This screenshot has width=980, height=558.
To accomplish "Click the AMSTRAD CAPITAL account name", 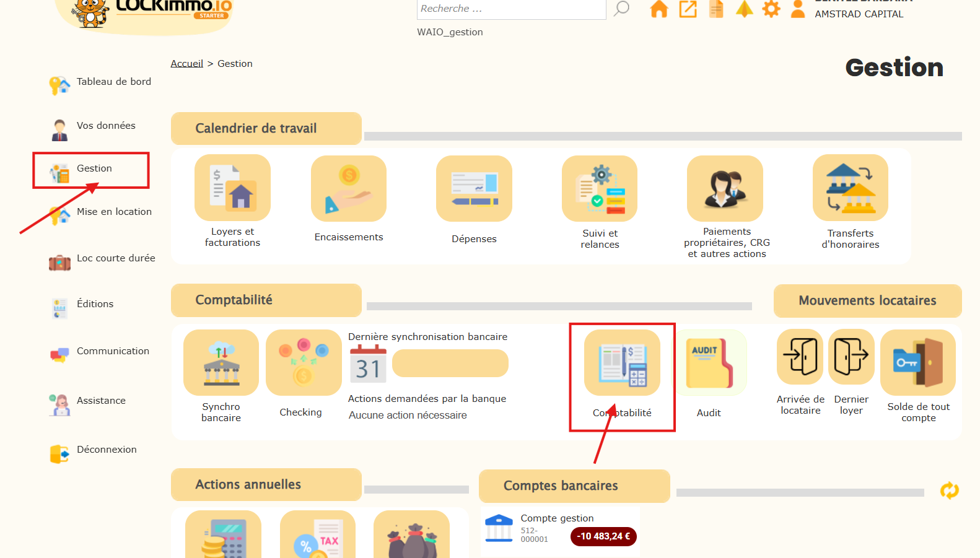I will click(x=859, y=14).
